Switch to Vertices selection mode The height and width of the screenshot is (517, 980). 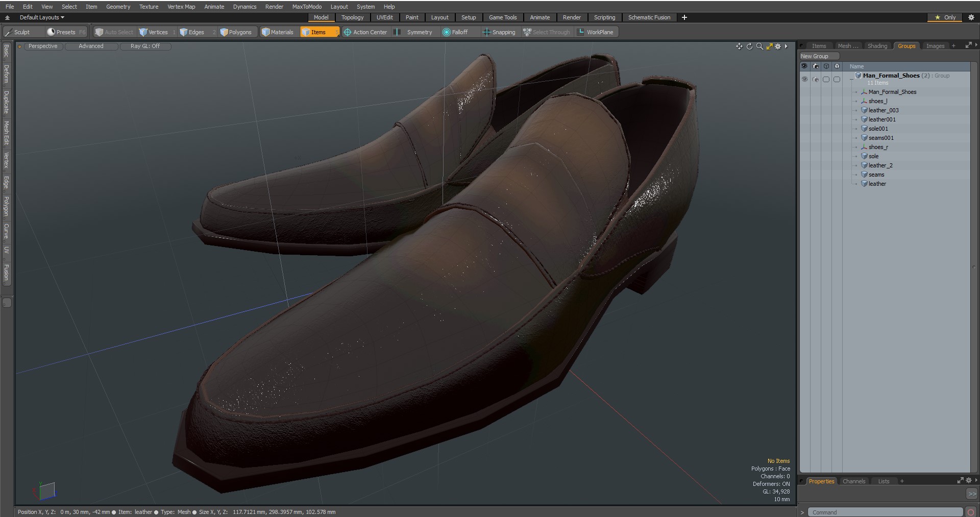click(153, 32)
